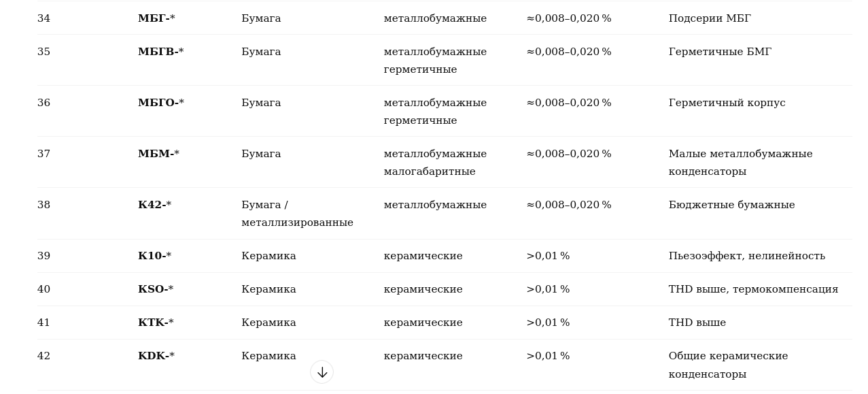
Task: Click the К10-* ceramic entry
Action: tap(154, 257)
